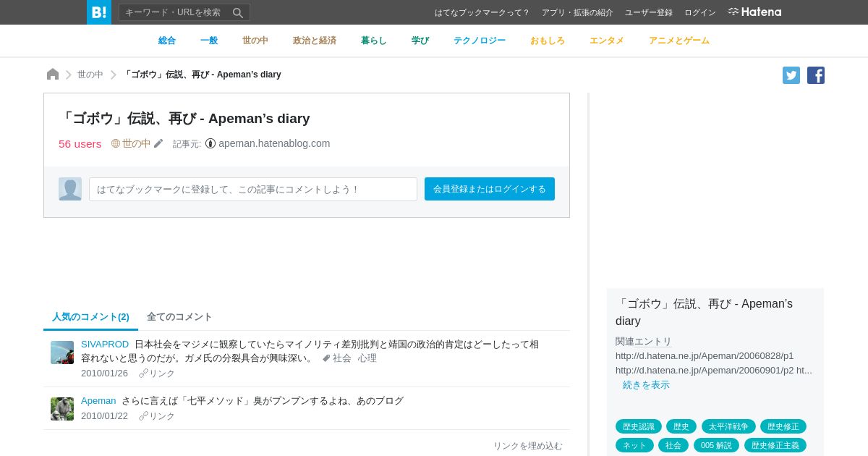Click the 歴史修正主義 tag
868x456 pixels.
click(x=775, y=445)
